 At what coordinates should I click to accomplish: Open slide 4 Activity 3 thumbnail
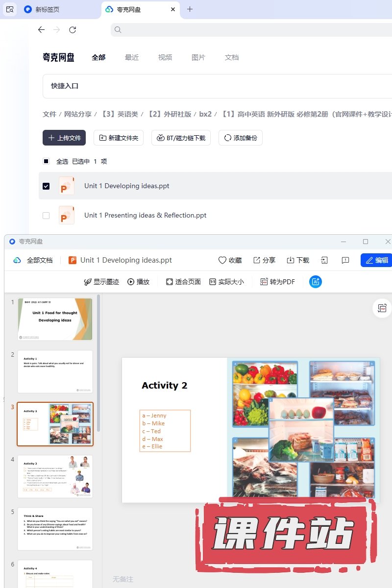pyautogui.click(x=55, y=476)
